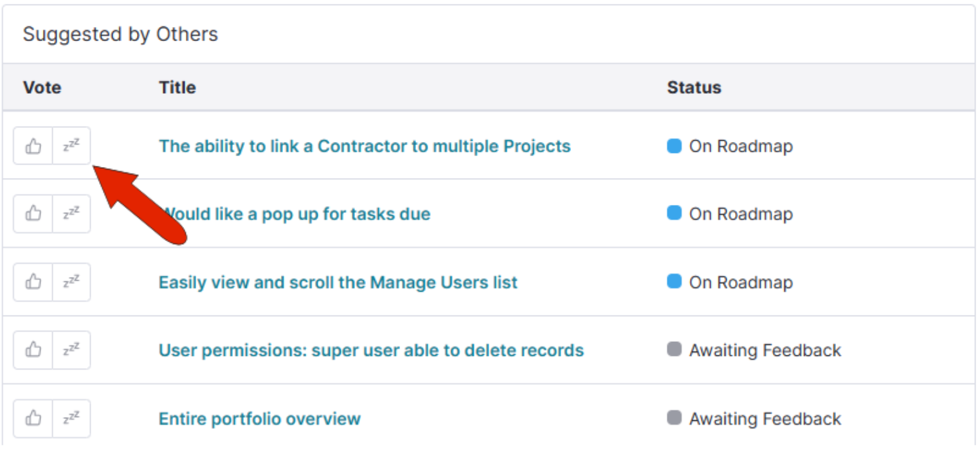Screen dimensions: 980x453
Task: Open 'User permissions: super user able to delete records'
Action: click(x=371, y=351)
